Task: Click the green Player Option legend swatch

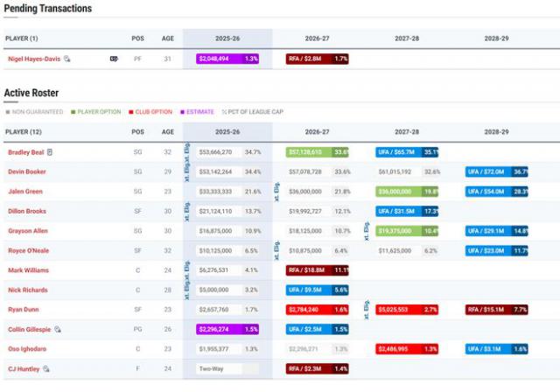Action: (x=75, y=112)
